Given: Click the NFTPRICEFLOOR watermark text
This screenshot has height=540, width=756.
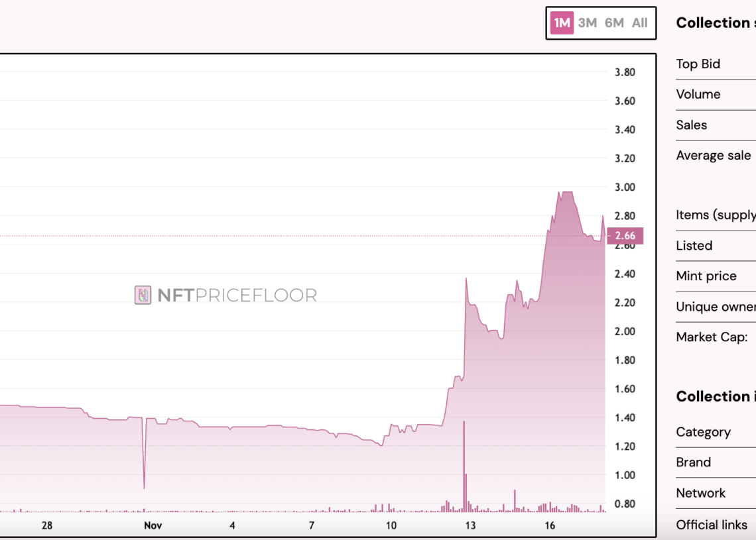Looking at the screenshot, I should click(237, 296).
